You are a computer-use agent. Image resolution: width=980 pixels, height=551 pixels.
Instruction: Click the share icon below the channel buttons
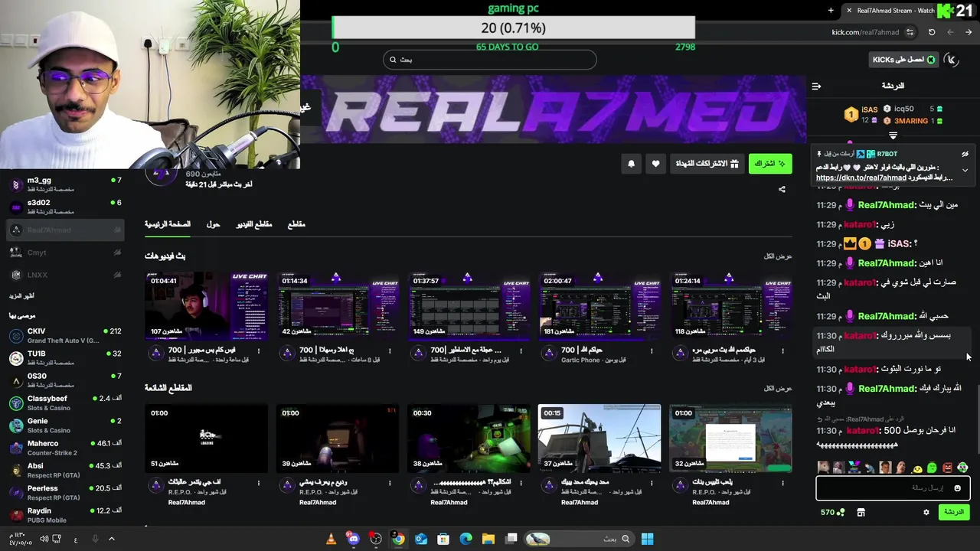(x=782, y=189)
